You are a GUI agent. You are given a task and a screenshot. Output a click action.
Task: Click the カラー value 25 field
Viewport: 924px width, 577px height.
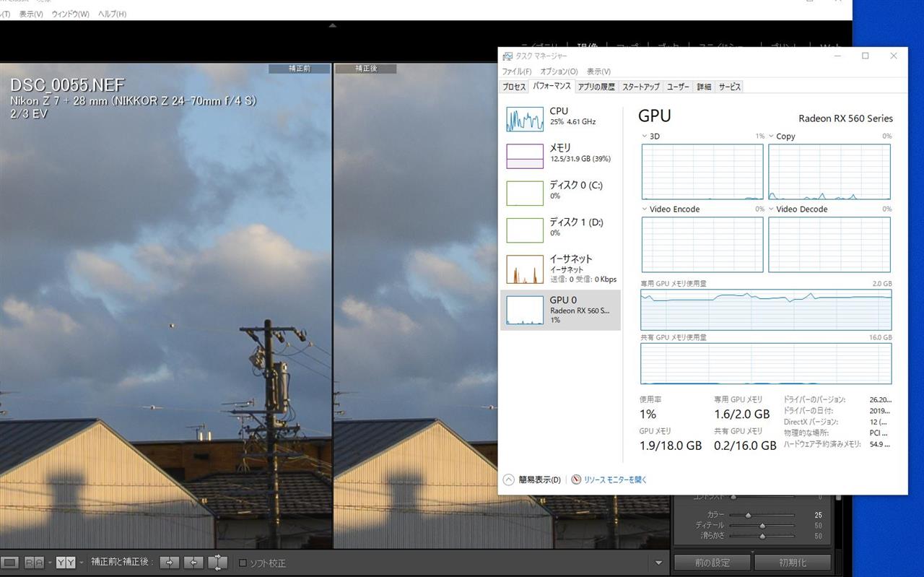click(818, 515)
